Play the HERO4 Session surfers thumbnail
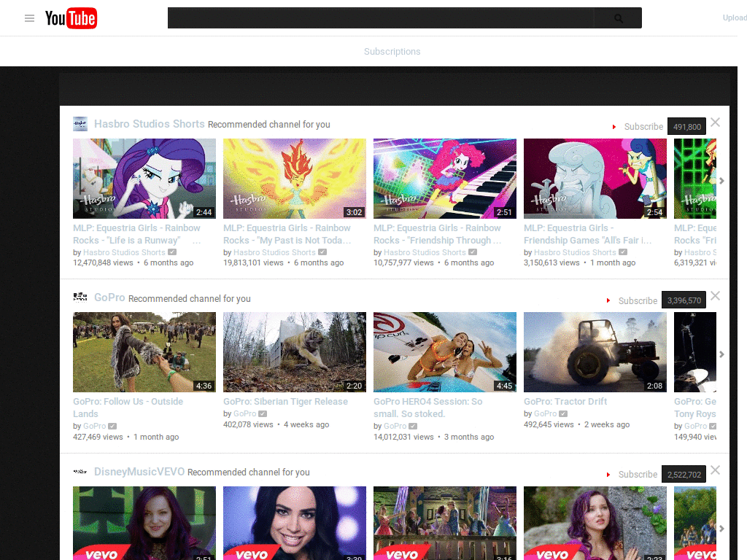This screenshot has width=747, height=560. pyautogui.click(x=445, y=352)
